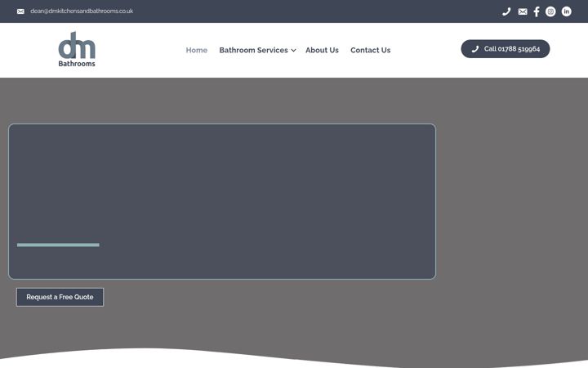Open the Facebook social icon
Screen dimensions: 588x368
coord(537,11)
